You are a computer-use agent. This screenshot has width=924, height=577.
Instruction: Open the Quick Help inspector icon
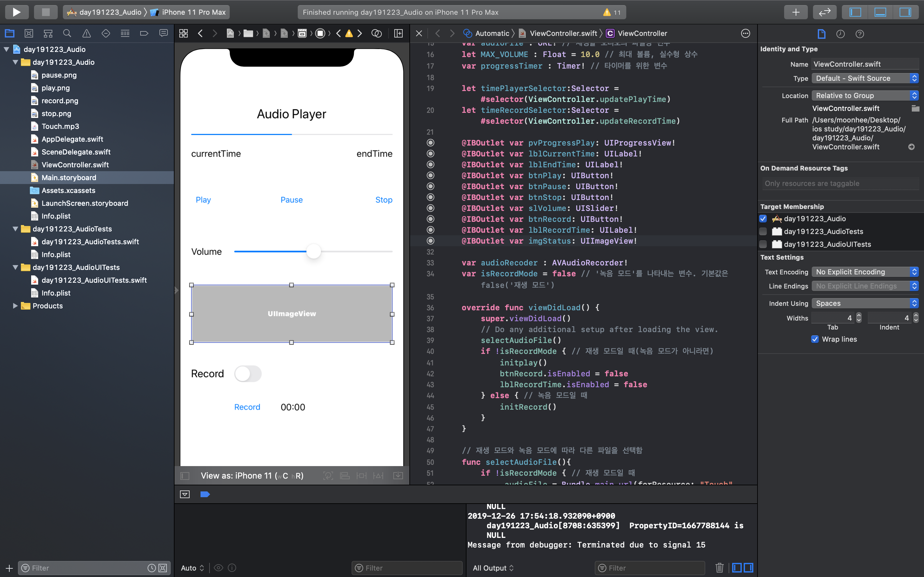pos(860,34)
